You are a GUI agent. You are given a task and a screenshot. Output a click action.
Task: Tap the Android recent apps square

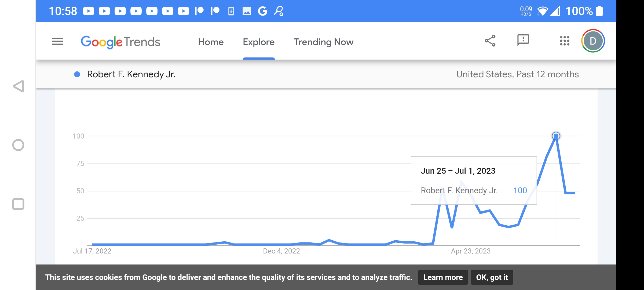(18, 204)
